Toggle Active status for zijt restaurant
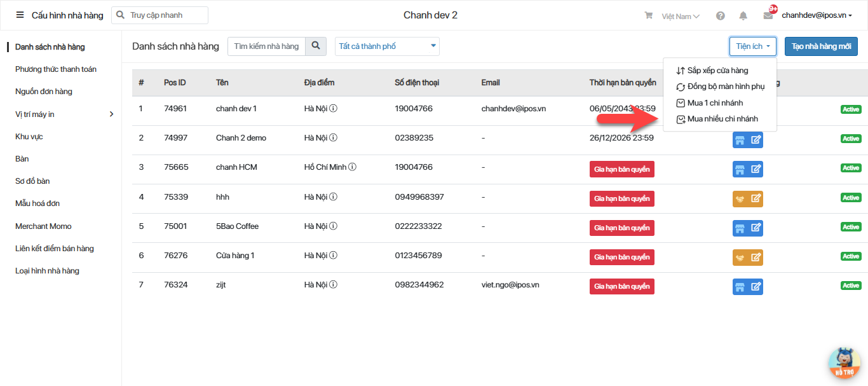Image resolution: width=868 pixels, height=386 pixels. (850, 286)
